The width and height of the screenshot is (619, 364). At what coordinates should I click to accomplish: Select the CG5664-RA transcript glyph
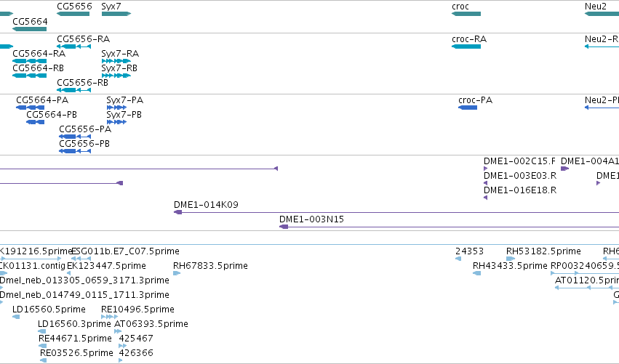point(30,61)
